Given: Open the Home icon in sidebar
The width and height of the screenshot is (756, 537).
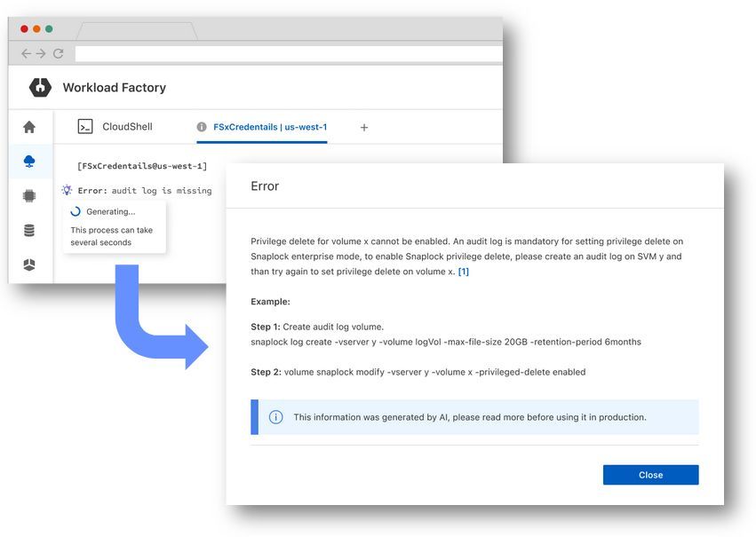Looking at the screenshot, I should [x=29, y=127].
